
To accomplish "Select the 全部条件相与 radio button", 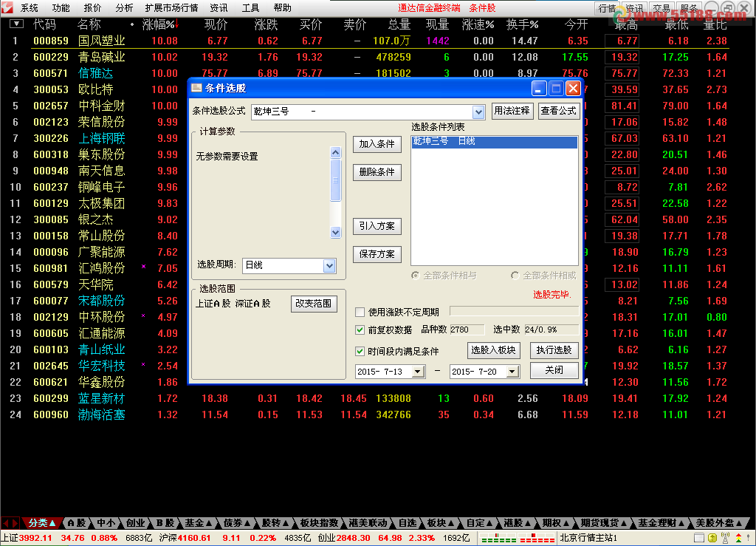I will [415, 276].
